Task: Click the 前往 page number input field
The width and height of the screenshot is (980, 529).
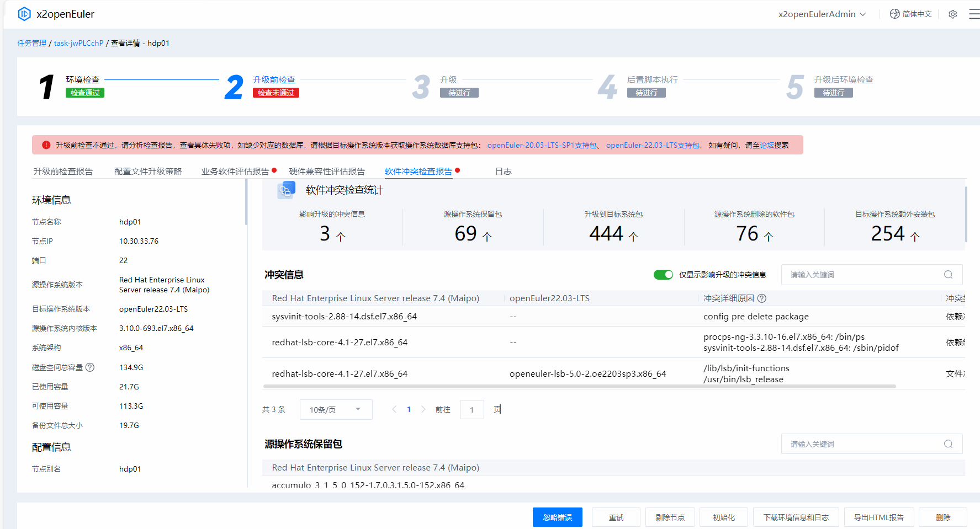Action: [x=472, y=410]
